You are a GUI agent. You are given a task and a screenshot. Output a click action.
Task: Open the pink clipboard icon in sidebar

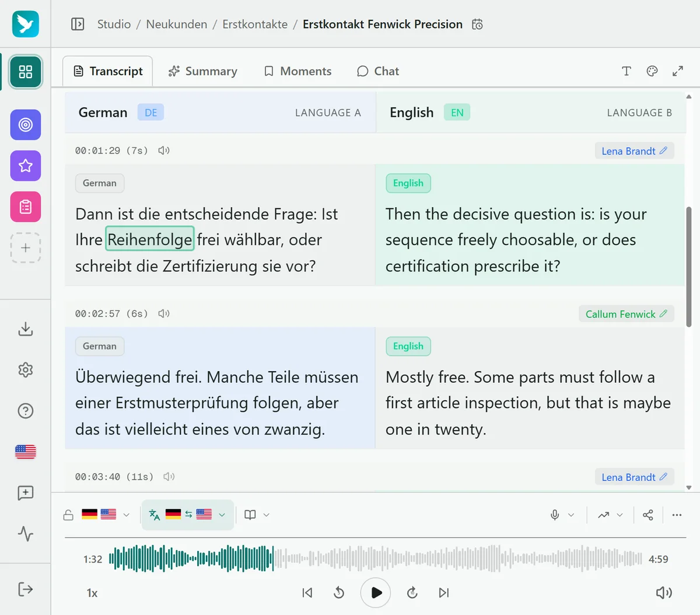pos(26,207)
